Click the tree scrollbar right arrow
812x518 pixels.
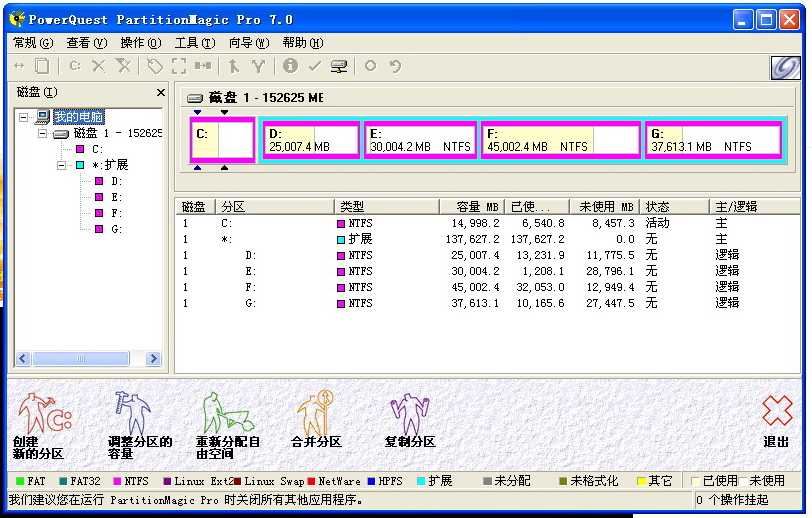pos(153,358)
